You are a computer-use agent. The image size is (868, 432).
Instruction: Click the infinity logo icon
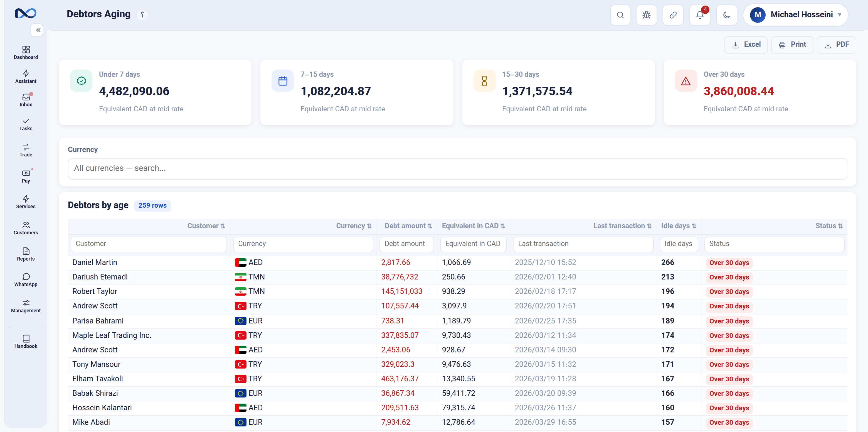26,13
